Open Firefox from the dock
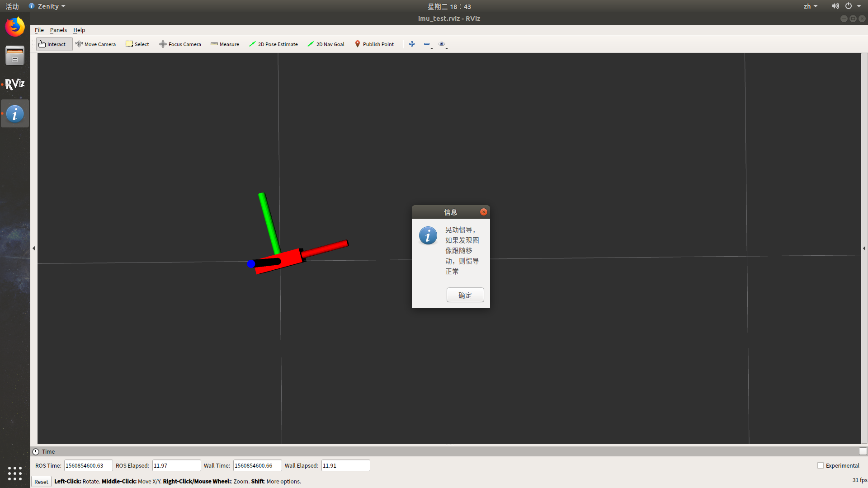This screenshot has height=488, width=868. click(x=15, y=27)
